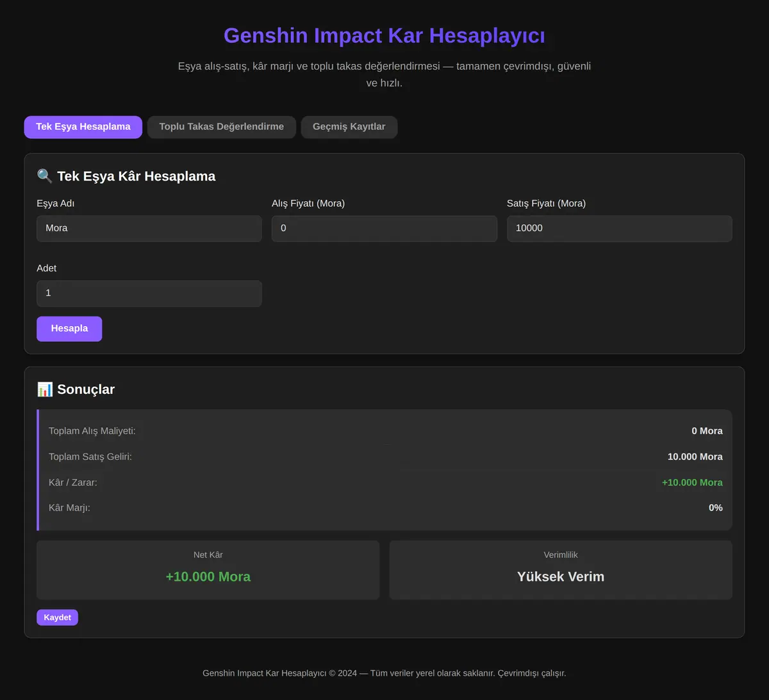Open Toplu Takas Değerlendirme tab
Image resolution: width=769 pixels, height=700 pixels.
click(222, 127)
